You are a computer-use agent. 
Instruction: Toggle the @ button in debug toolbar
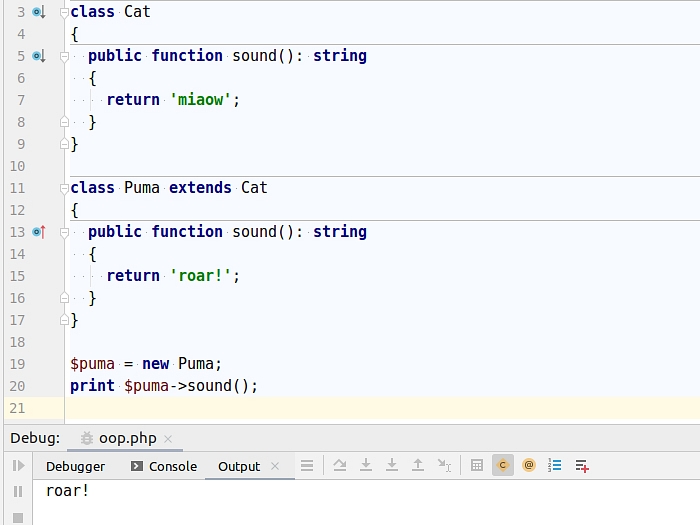coord(529,466)
